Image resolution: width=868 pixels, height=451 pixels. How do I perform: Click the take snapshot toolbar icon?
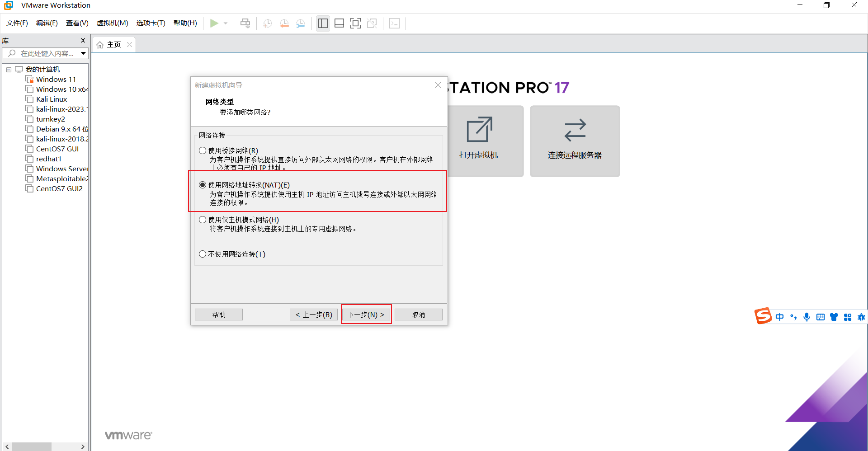(268, 23)
